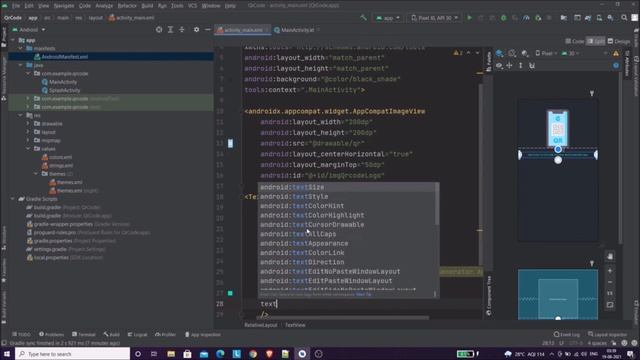Open the Logcat tool window
Screen dimensions: 640x360
(137, 334)
